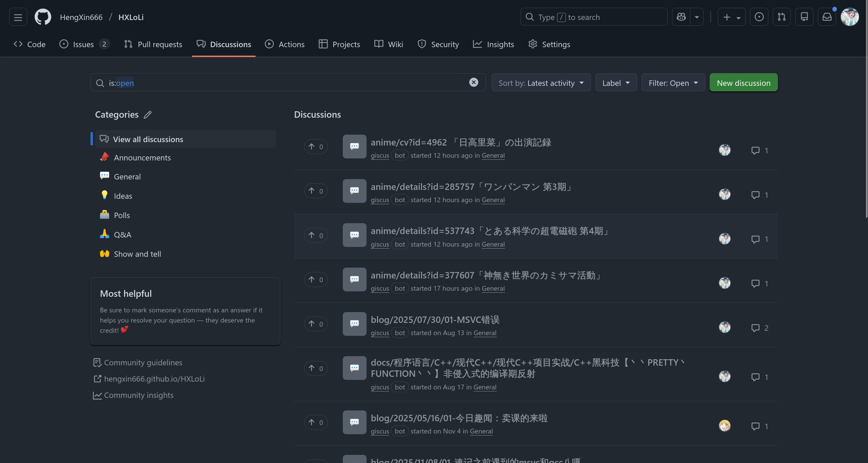The image size is (868, 463).
Task: Open the Community guidelines link
Action: tap(143, 363)
